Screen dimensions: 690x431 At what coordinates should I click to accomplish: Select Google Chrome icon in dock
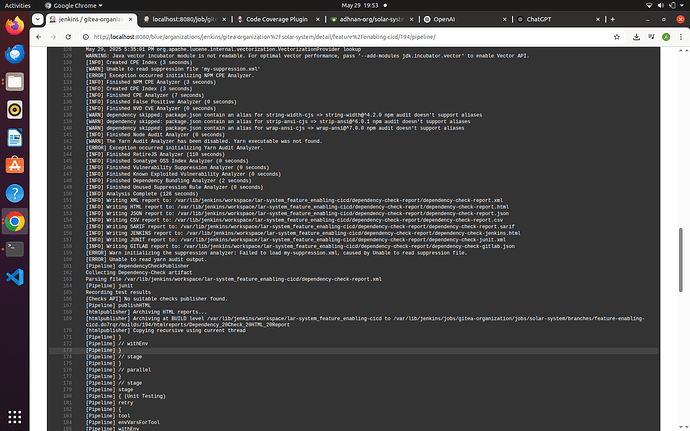tap(15, 221)
